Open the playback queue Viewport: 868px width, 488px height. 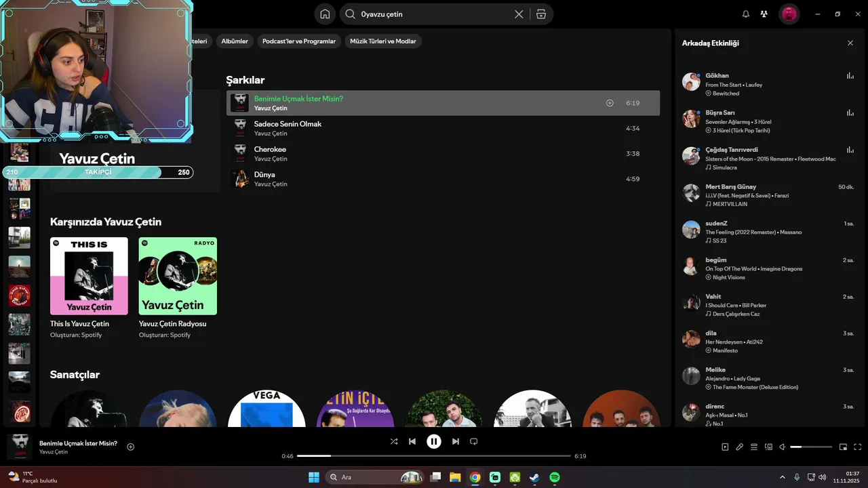[x=754, y=447]
